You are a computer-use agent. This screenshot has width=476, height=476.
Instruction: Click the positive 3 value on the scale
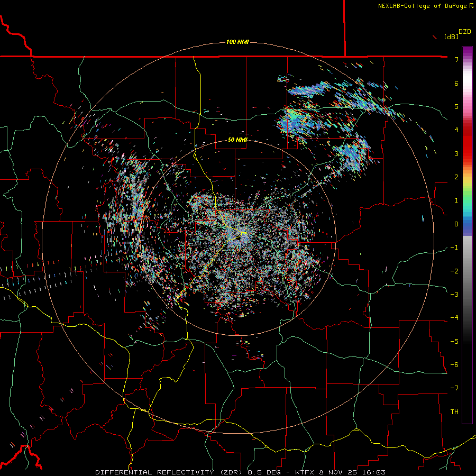456,153
